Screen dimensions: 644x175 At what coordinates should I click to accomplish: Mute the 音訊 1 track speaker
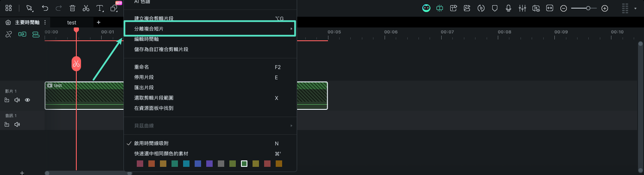pos(17,124)
